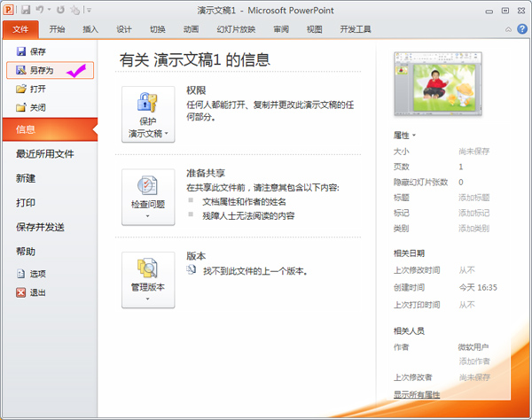Open the Customize Quick Access Toolbar arrow
532x420 pixels.
click(x=90, y=10)
